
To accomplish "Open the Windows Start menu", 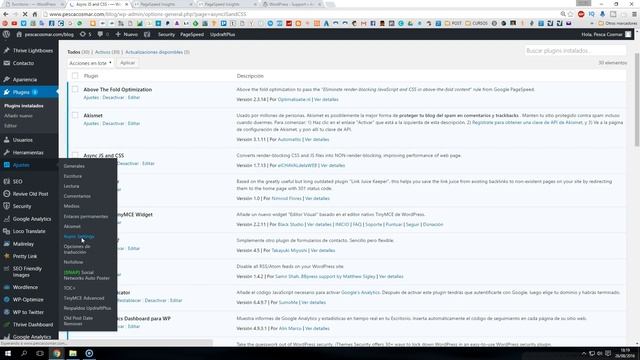I will (8, 353).
